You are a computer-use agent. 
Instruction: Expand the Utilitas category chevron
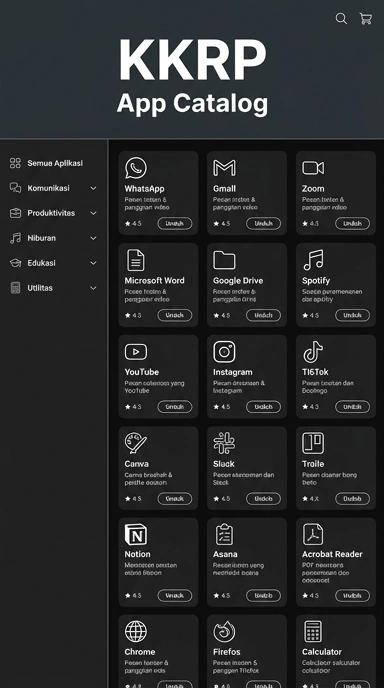point(93,288)
